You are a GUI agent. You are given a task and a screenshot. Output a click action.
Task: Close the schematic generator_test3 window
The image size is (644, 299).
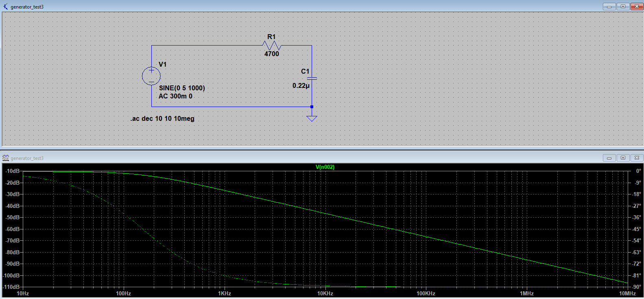tap(637, 6)
